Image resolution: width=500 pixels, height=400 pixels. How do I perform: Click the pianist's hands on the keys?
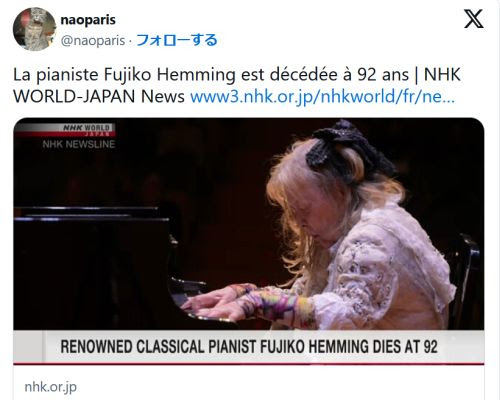coord(217,303)
